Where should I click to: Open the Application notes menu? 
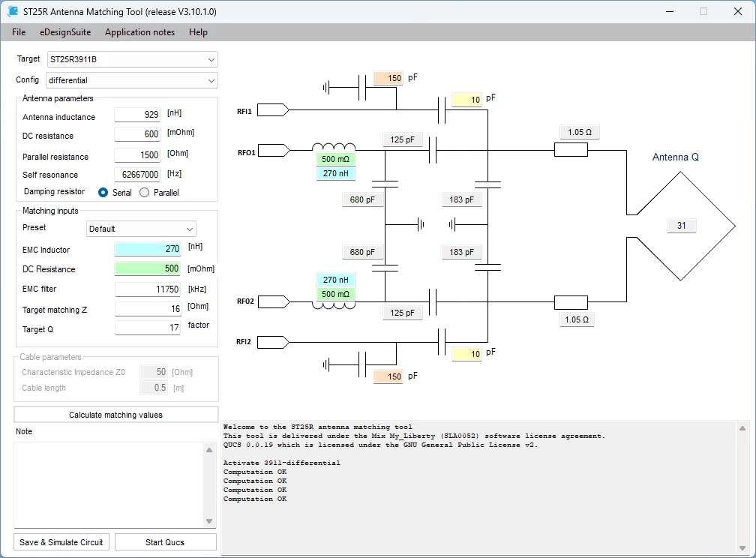(139, 32)
